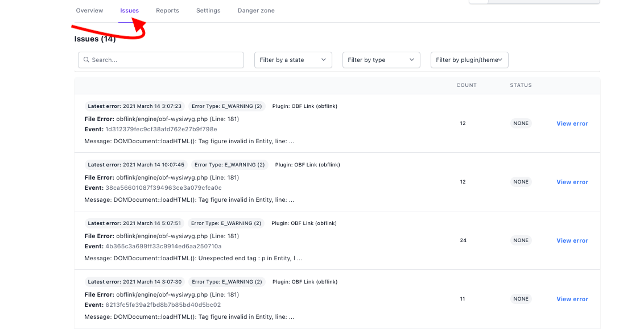View error for the issue with count 11
The height and width of the screenshot is (329, 644).
click(572, 299)
